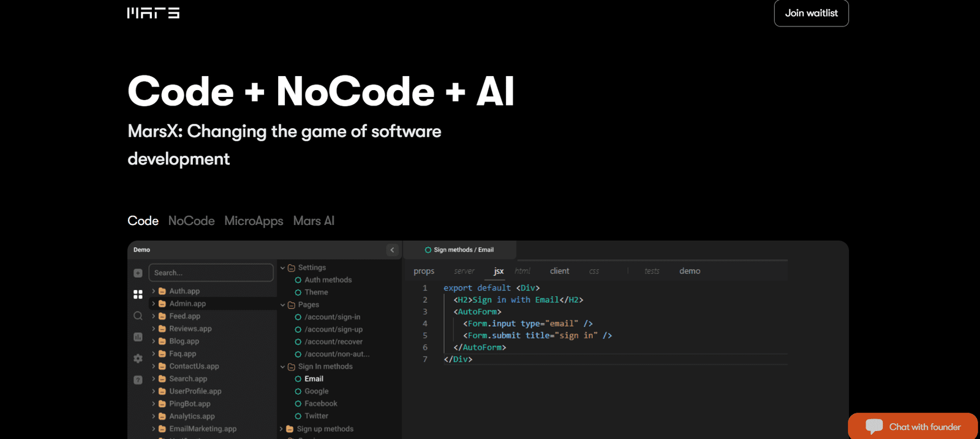Switch to the NoCode tab

[191, 221]
